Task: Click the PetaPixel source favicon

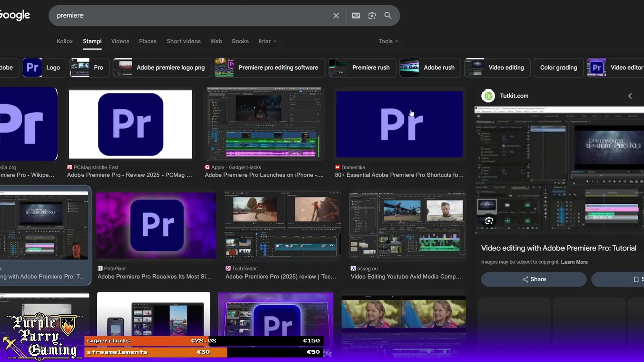Action: coord(100,268)
